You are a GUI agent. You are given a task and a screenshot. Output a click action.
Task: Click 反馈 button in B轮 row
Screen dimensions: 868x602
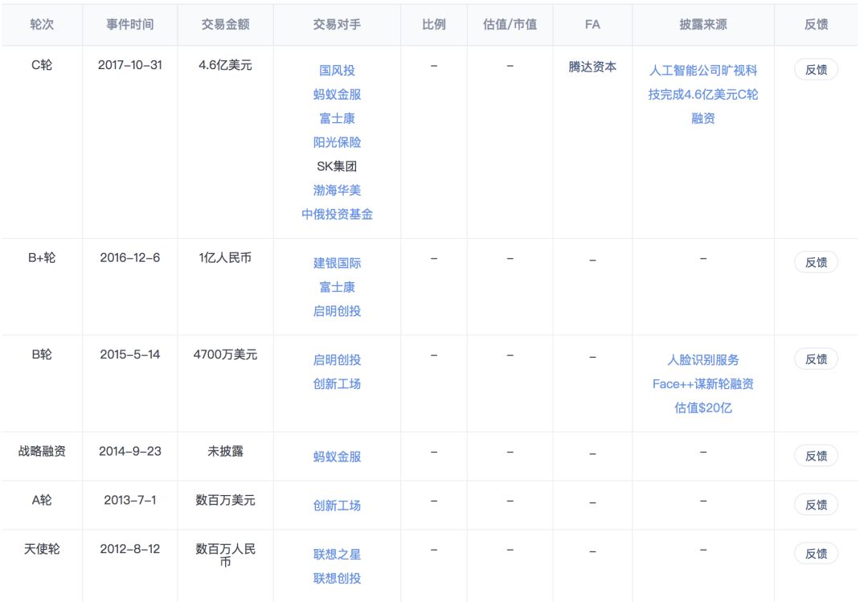click(x=816, y=359)
